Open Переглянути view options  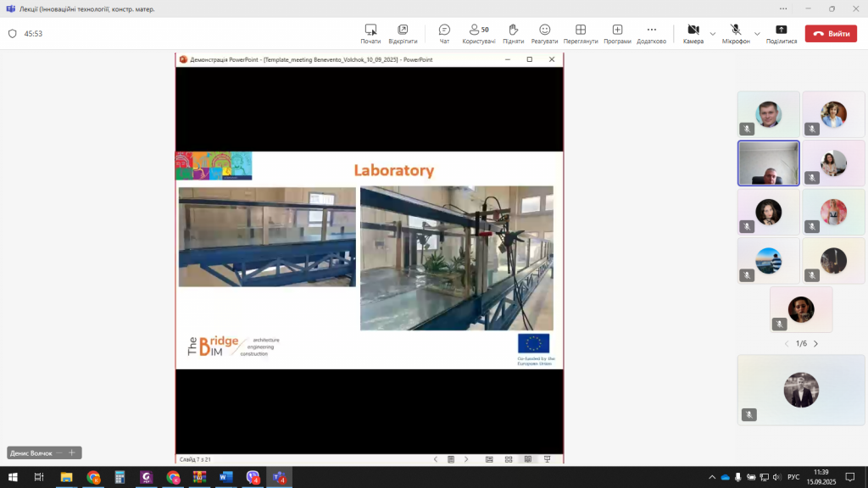pos(581,33)
